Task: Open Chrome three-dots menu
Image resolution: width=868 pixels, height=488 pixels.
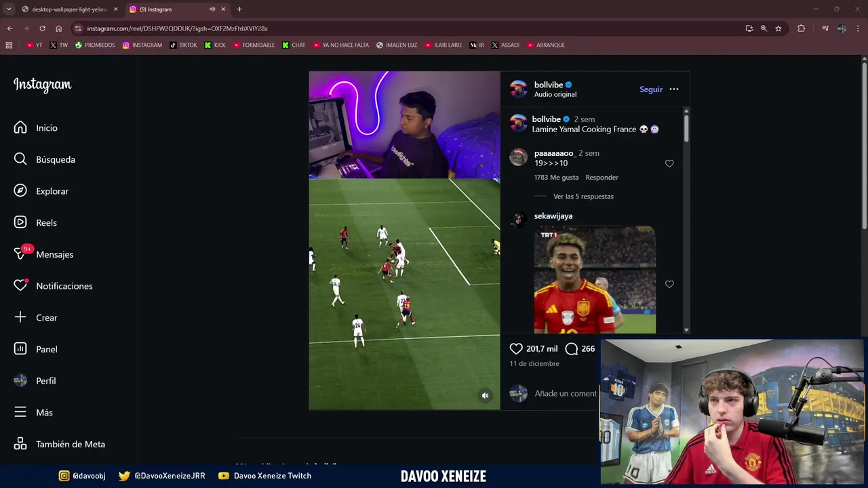Action: [x=859, y=28]
